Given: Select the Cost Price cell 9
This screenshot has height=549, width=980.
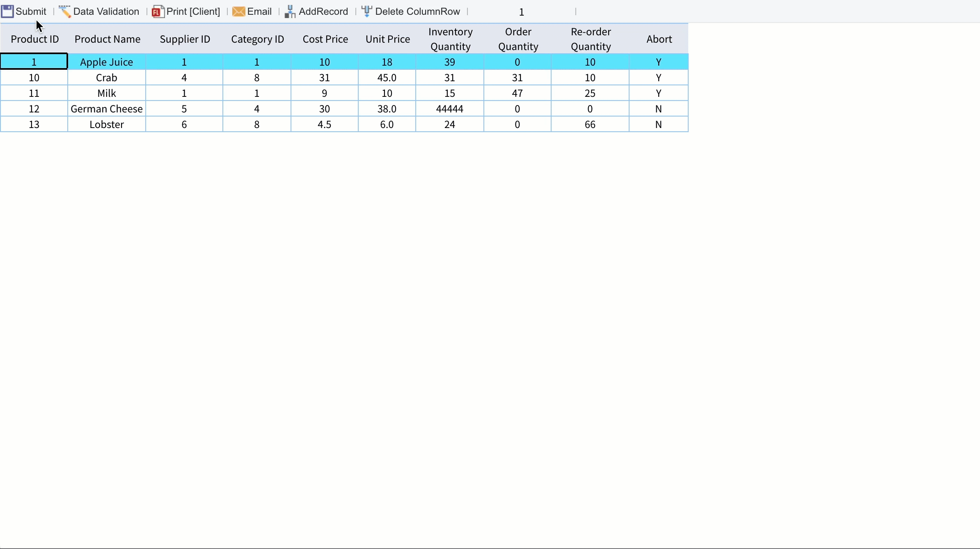Looking at the screenshot, I should point(325,93).
